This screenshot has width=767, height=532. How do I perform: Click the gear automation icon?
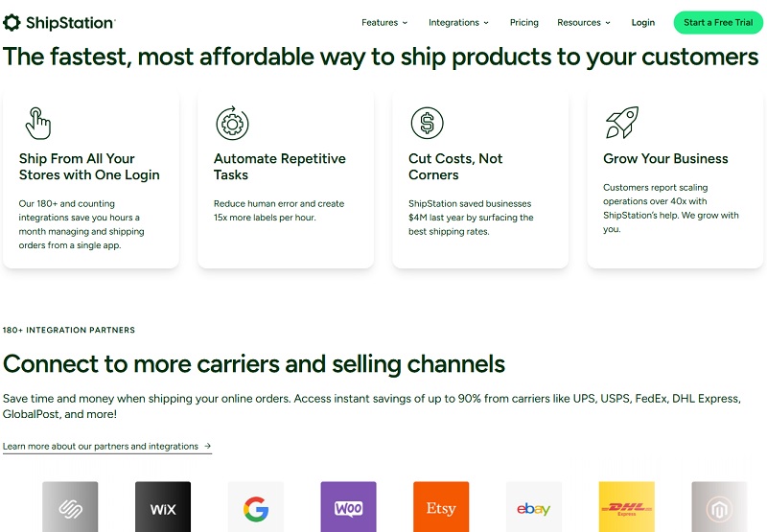(232, 124)
